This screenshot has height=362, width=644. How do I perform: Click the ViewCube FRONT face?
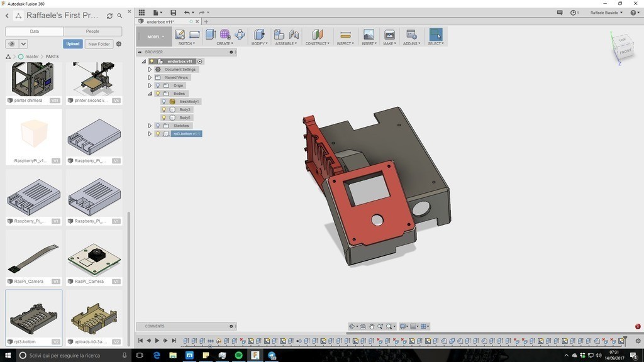(625, 52)
